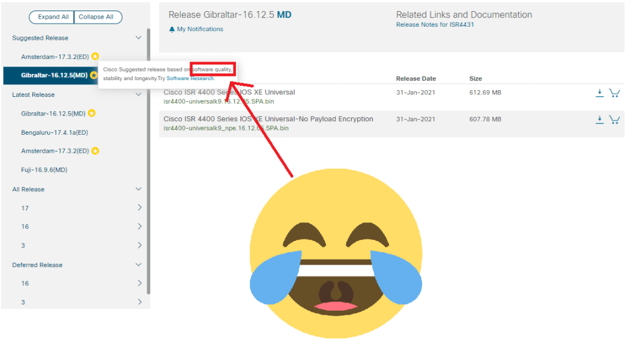
Task: Select Fuji-16.9.6(MD) release
Action: [44, 170]
